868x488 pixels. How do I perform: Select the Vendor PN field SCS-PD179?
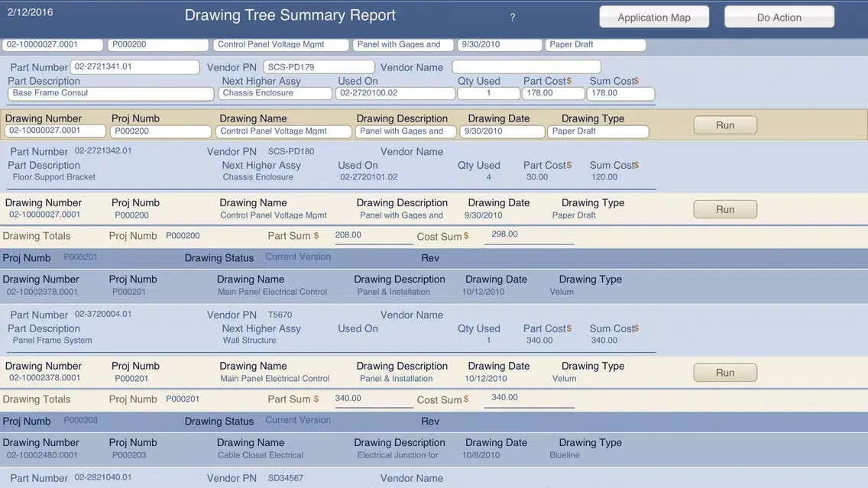tap(319, 67)
